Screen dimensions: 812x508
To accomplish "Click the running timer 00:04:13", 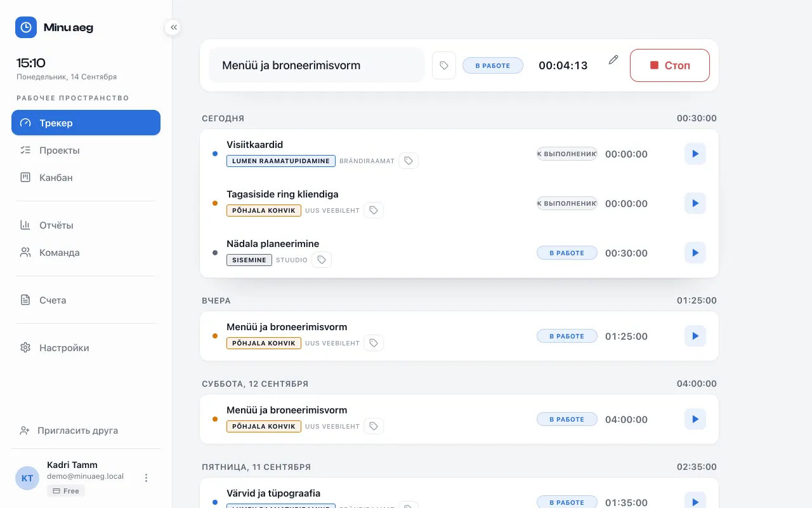I will click(x=563, y=65).
